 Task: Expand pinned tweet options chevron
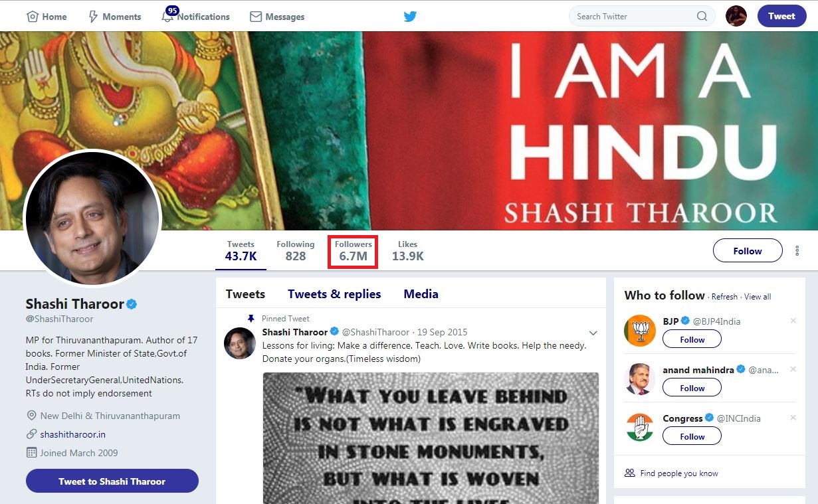pos(593,333)
